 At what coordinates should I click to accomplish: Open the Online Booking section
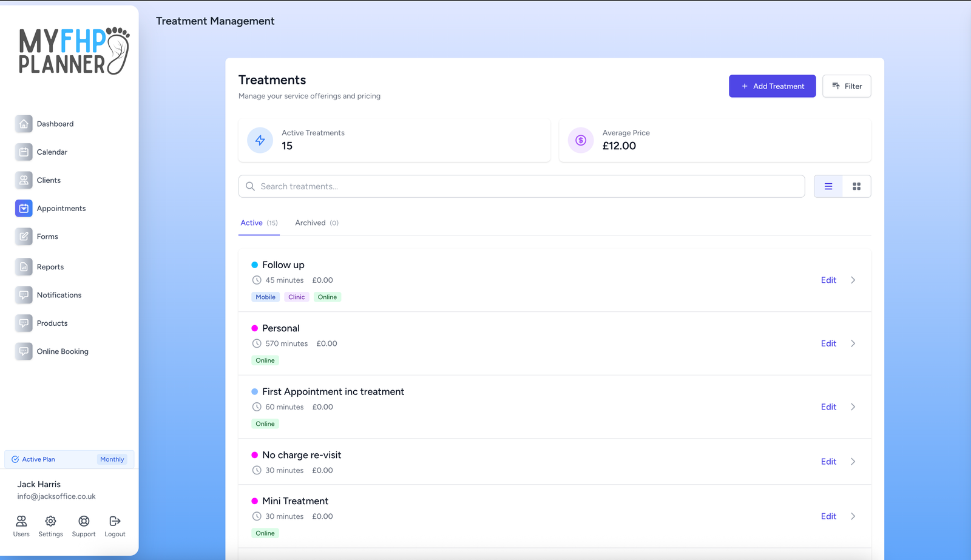63,351
